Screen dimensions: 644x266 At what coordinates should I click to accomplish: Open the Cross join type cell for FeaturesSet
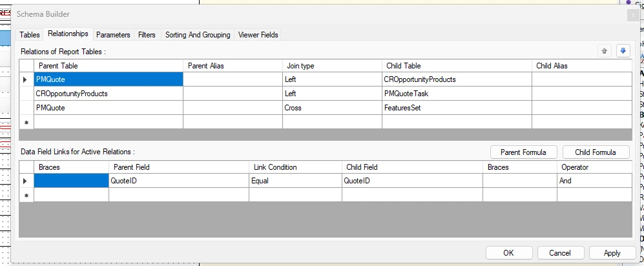tap(332, 108)
